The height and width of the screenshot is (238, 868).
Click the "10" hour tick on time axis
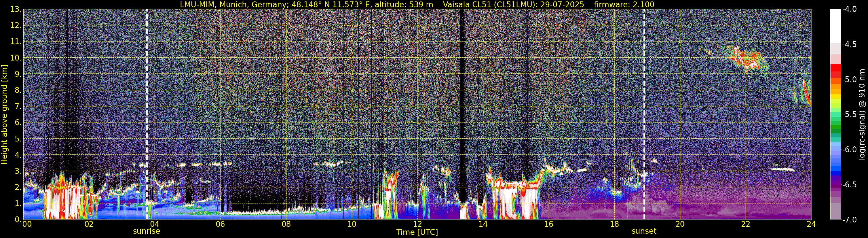[x=352, y=224]
